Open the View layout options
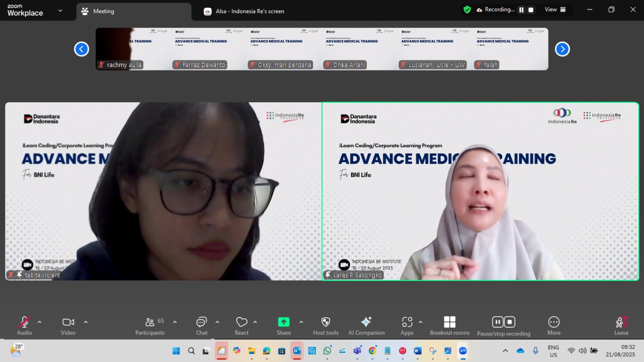This screenshot has width=644, height=362. point(555,10)
